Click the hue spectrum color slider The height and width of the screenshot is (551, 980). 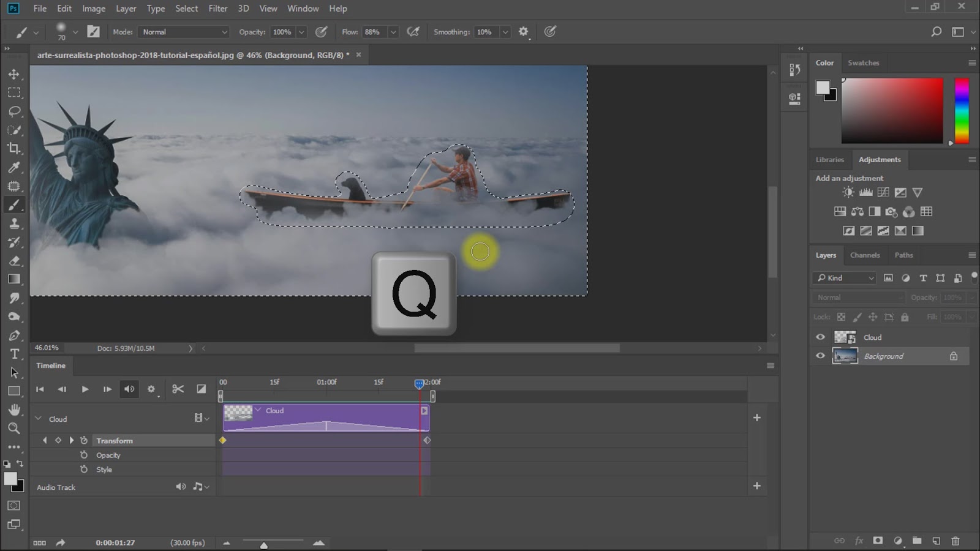(x=962, y=110)
